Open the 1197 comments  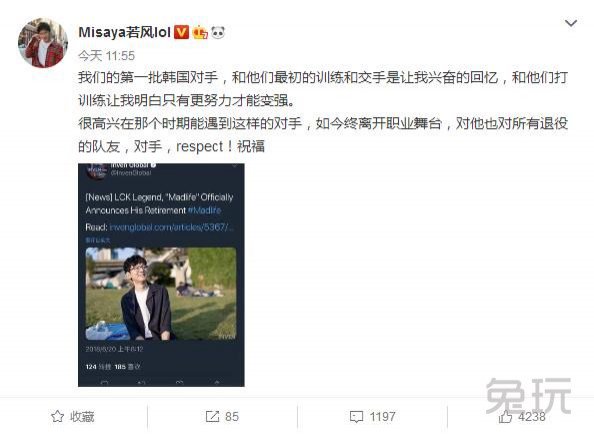point(382,417)
